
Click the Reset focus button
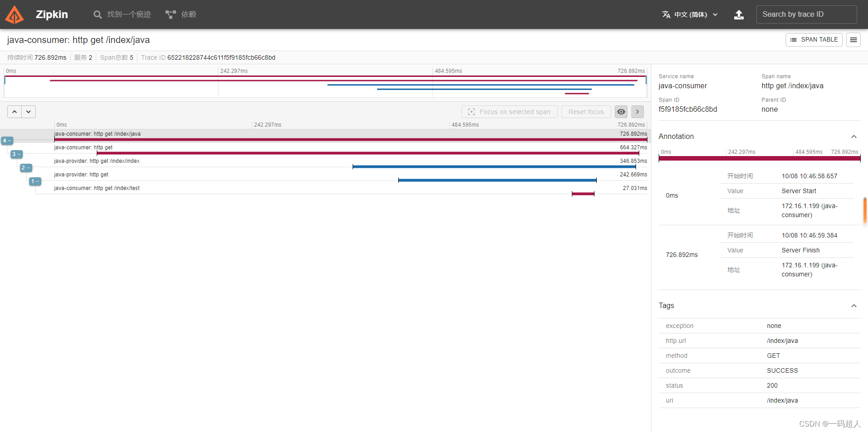[586, 111]
